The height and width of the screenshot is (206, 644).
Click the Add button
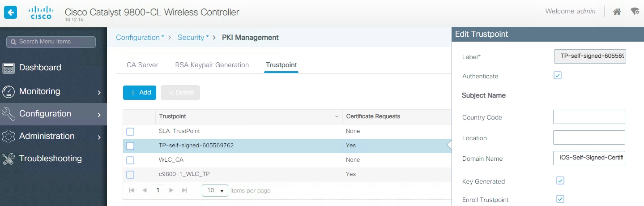[140, 93]
